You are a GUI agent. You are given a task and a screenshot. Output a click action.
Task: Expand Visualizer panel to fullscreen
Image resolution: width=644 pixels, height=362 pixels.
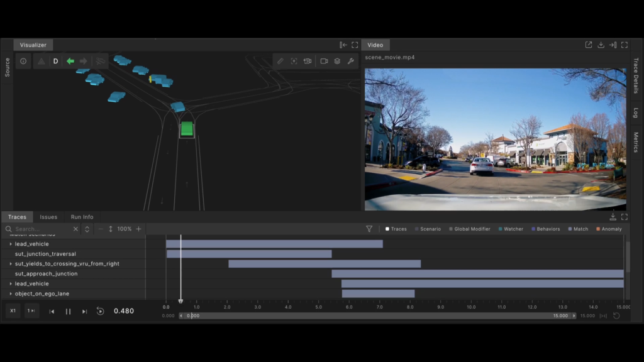(x=355, y=45)
